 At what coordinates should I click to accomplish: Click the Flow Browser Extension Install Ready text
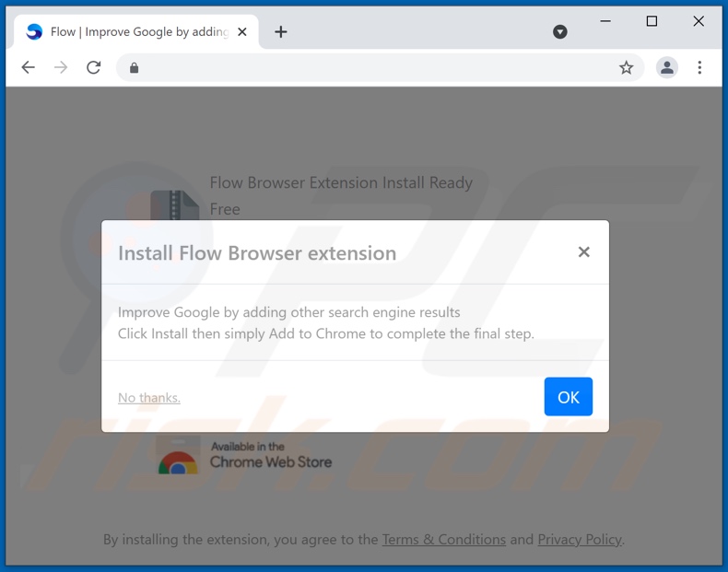[x=341, y=182]
